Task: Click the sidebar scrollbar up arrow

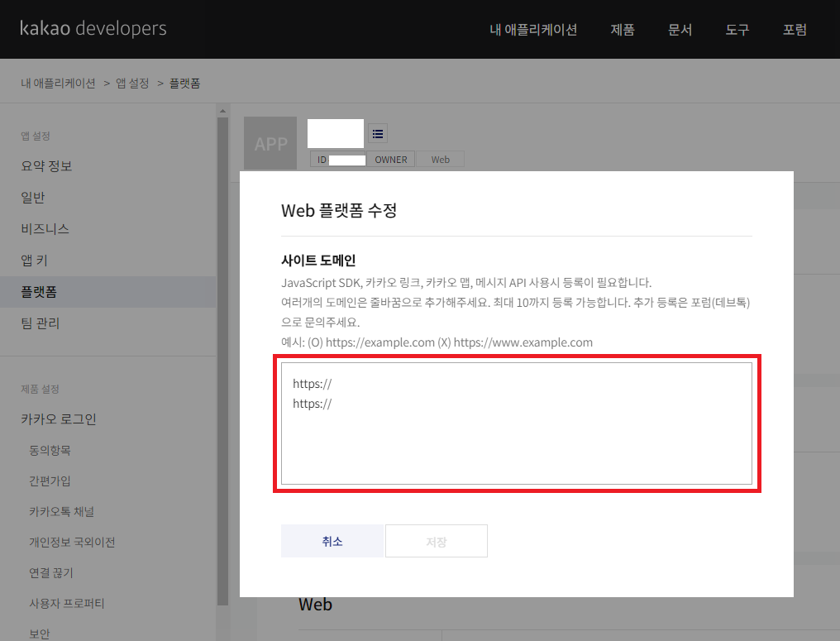Action: 223,111
